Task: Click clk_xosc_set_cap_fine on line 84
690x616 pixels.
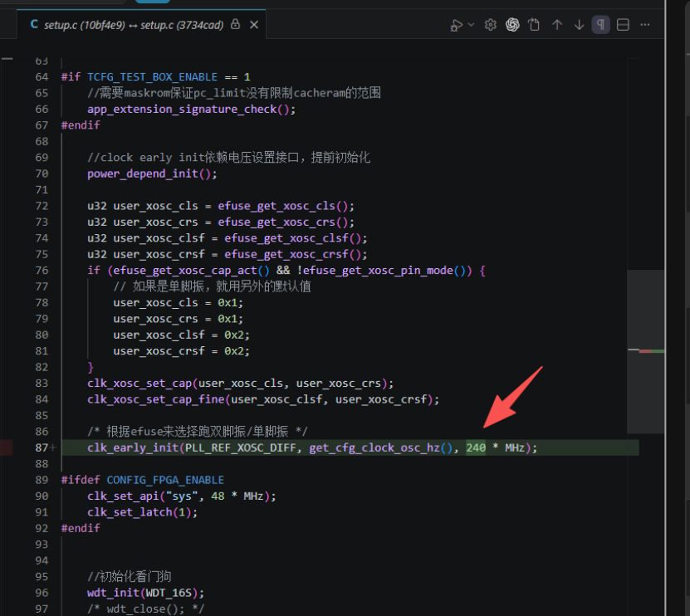Action: (156, 399)
